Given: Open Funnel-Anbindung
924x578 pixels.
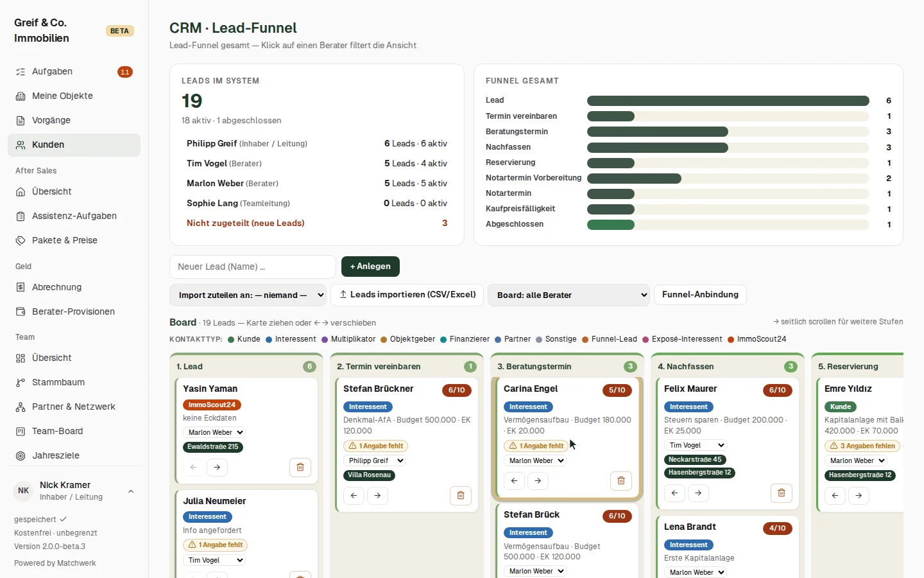Looking at the screenshot, I should point(700,295).
